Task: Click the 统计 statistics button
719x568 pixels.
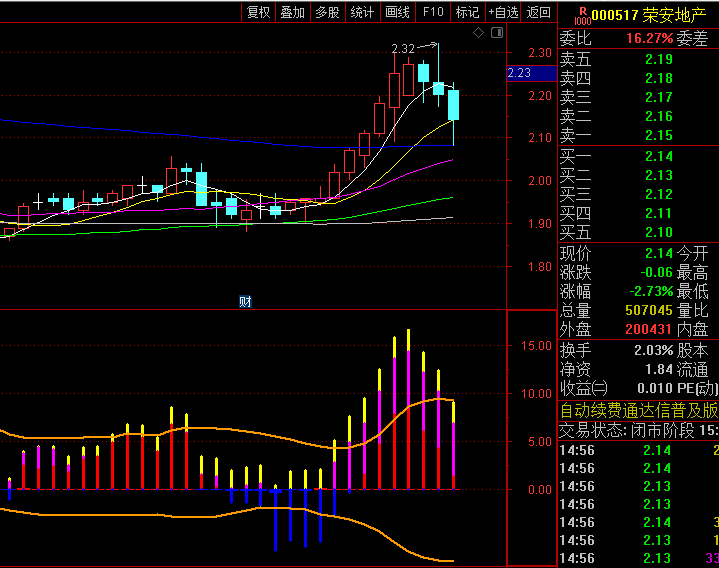Action: pyautogui.click(x=362, y=12)
